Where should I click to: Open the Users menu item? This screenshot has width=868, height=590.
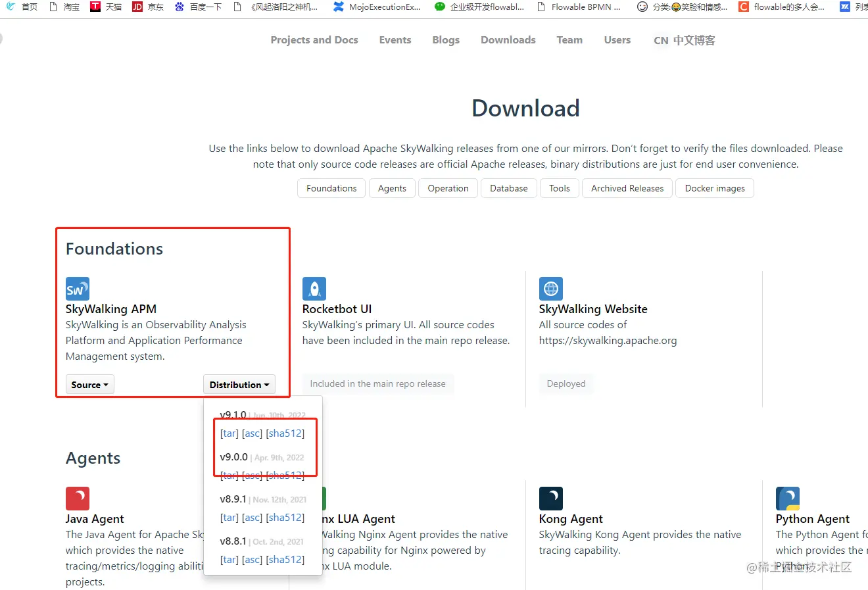617,39
